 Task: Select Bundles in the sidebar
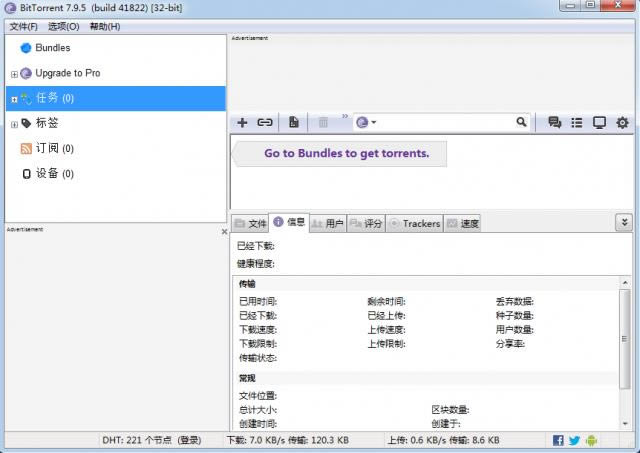click(53, 48)
